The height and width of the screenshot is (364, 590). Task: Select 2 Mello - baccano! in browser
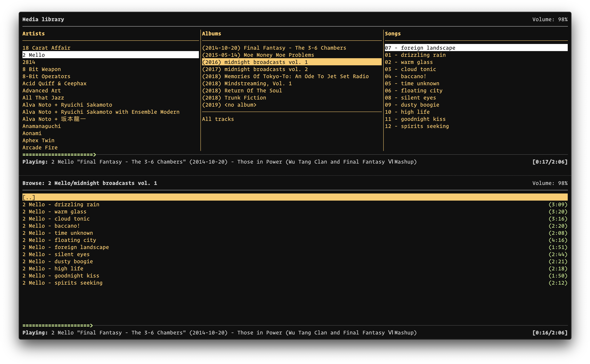coord(295,226)
